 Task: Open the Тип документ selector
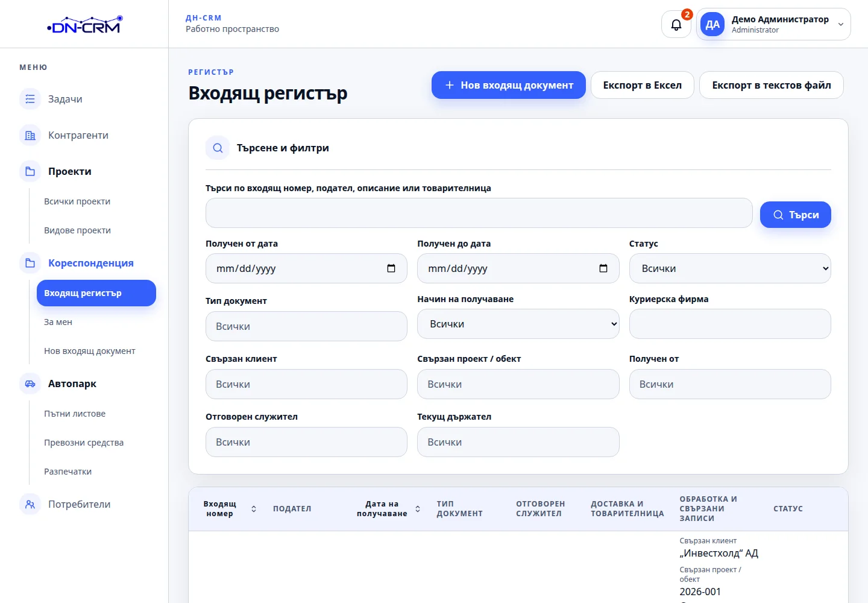[306, 326]
